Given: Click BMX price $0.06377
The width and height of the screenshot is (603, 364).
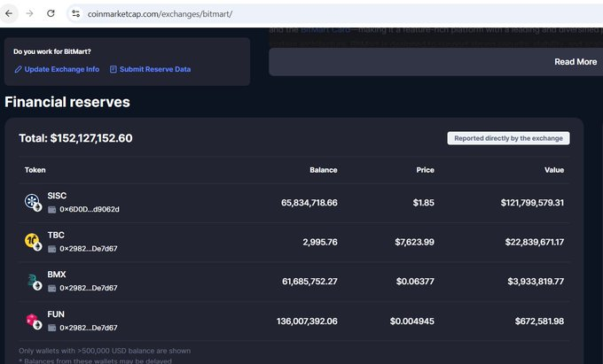Looking at the screenshot, I should coord(415,282).
